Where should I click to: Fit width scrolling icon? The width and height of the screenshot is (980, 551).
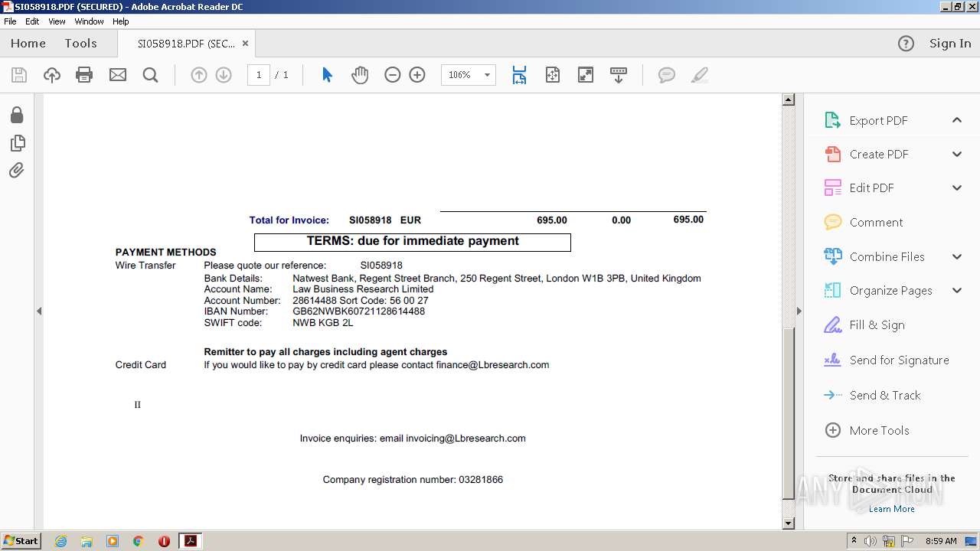[x=519, y=75]
